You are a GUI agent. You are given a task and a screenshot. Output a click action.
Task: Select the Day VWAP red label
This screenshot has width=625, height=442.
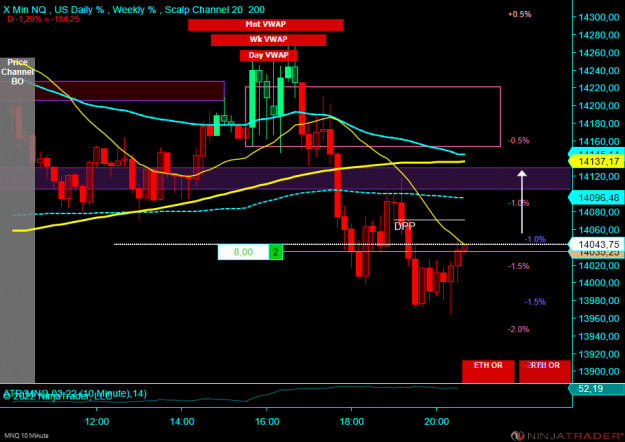coord(268,55)
